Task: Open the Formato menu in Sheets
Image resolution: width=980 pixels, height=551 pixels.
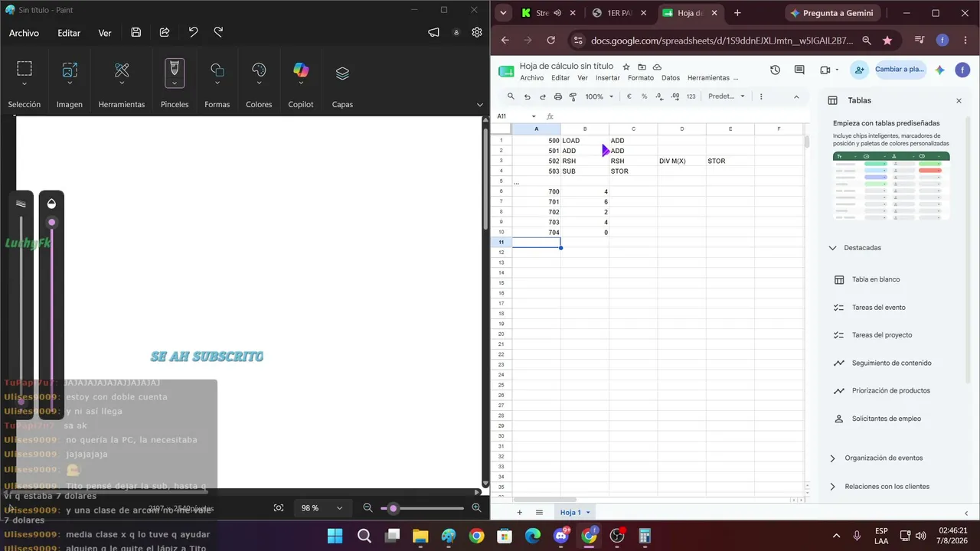Action: click(641, 78)
